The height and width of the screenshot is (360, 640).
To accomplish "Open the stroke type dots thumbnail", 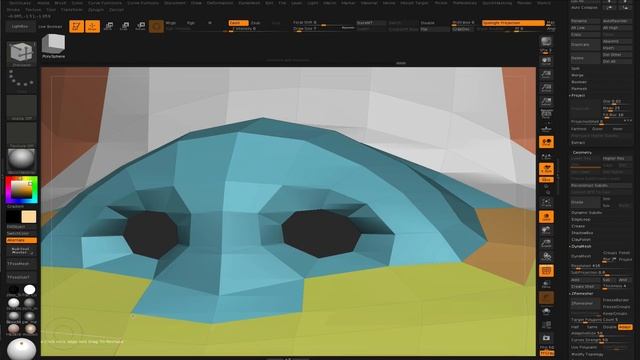I will (21, 80).
